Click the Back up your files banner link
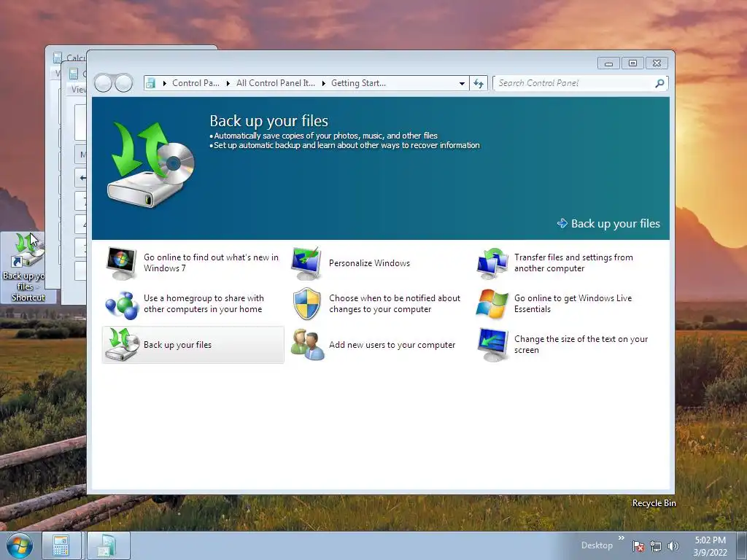 [x=615, y=223]
